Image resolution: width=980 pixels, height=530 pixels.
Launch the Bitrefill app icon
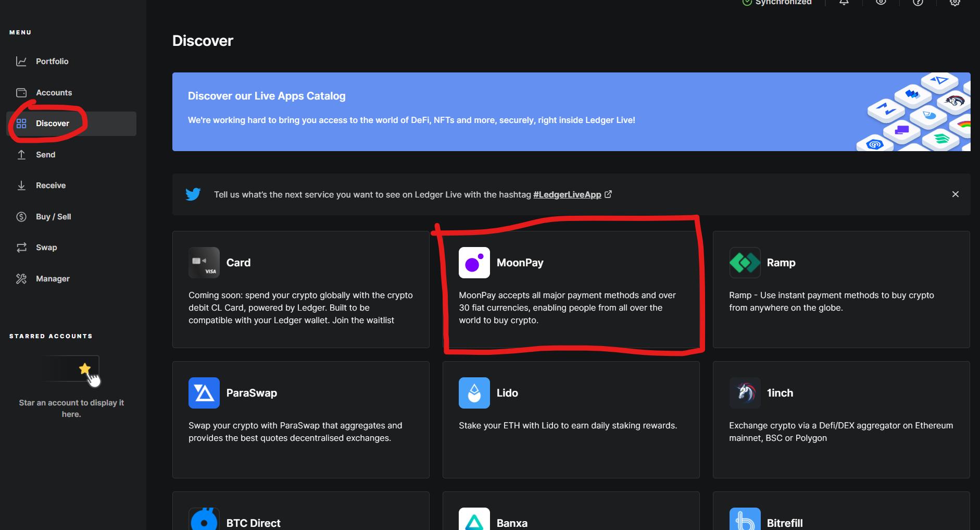click(745, 519)
